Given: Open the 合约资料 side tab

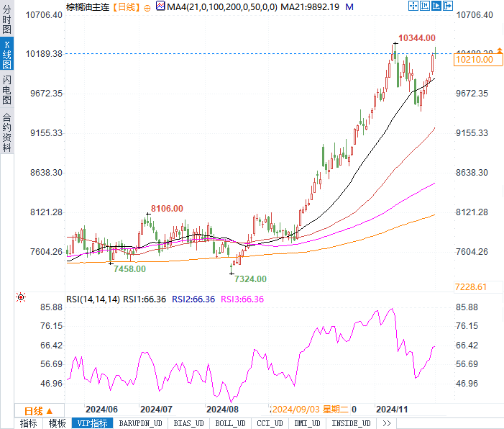Looking at the screenshot, I should [x=6, y=132].
